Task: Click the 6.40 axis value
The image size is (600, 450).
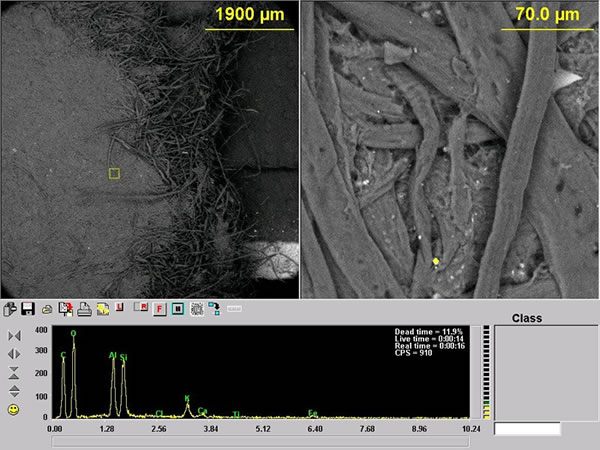Action: coord(315,429)
